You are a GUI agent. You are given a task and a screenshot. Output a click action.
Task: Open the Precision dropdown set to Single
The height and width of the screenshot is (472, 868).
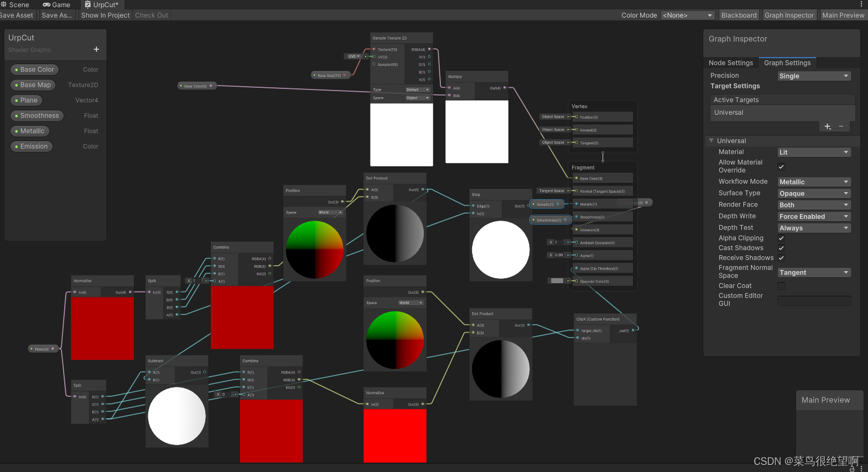coord(814,76)
